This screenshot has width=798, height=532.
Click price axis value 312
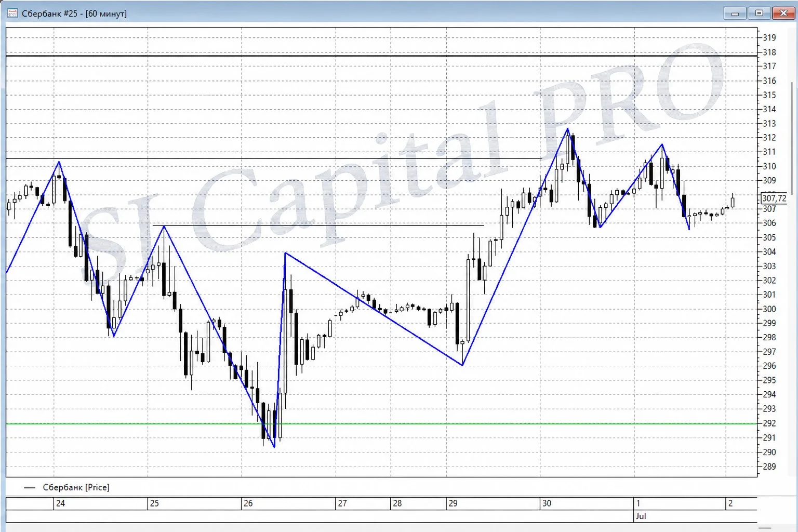769,138
